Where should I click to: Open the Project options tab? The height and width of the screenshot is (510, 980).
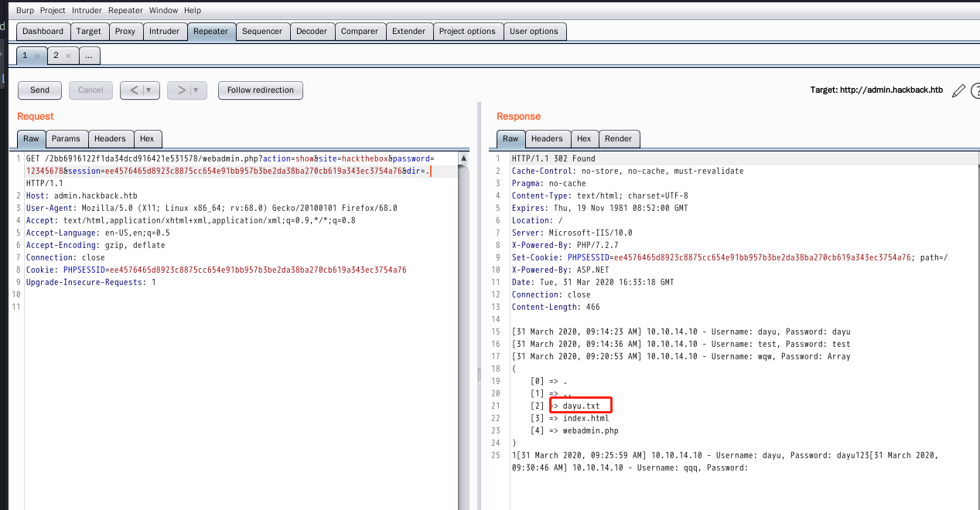click(x=467, y=32)
